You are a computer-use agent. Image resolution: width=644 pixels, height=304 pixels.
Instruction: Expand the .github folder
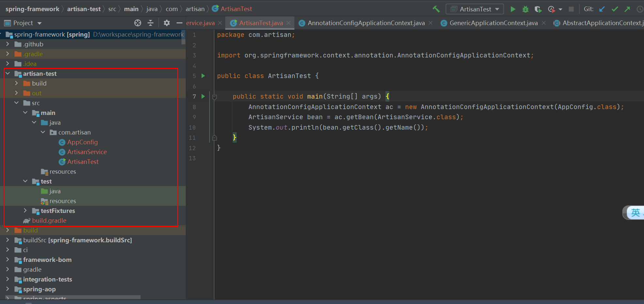coord(8,44)
